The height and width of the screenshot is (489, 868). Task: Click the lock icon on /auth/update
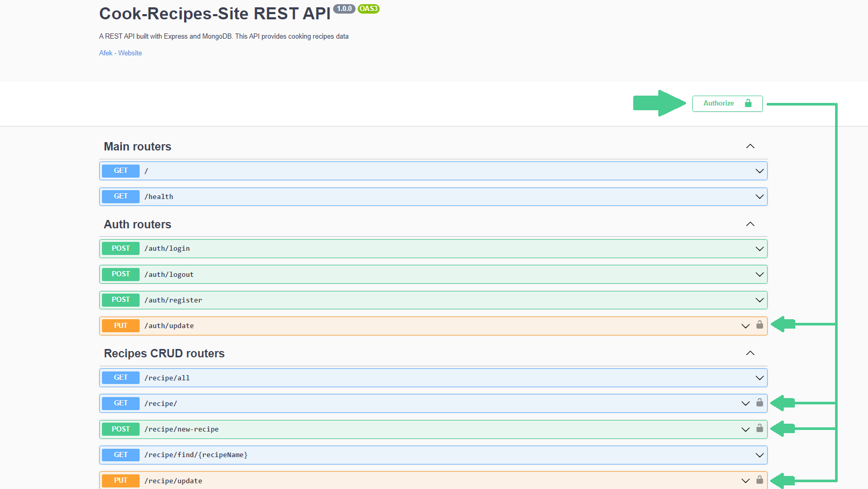tap(760, 325)
